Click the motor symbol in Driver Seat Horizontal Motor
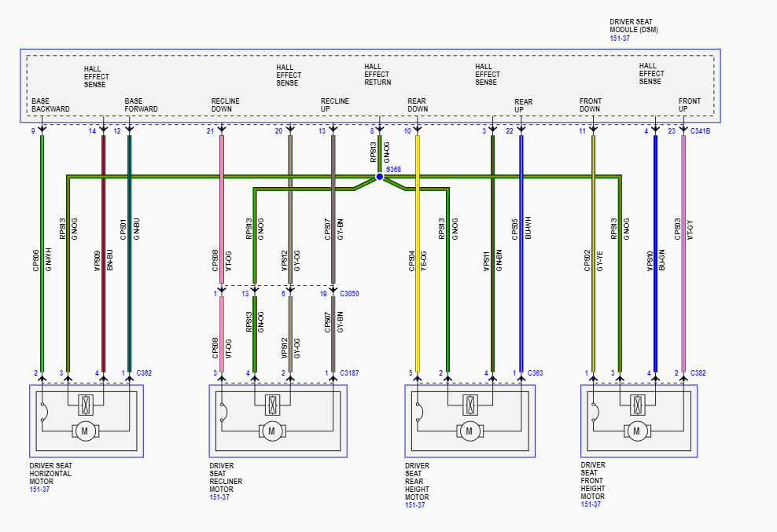 (83, 430)
